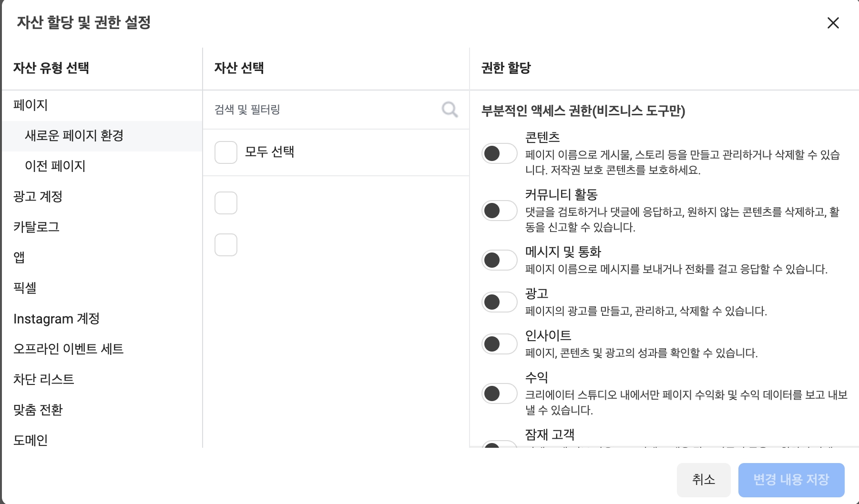Image resolution: width=859 pixels, height=504 pixels.
Task: Close the asset assignment dialog
Action: coord(833,23)
